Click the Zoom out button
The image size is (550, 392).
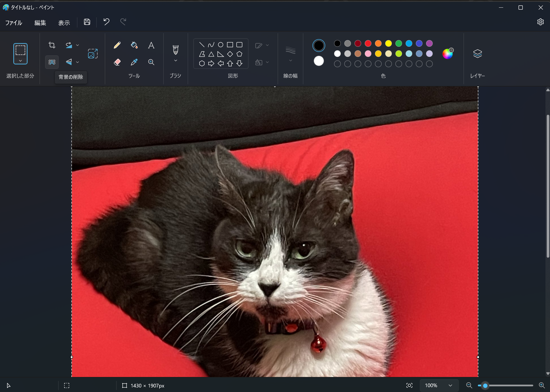click(469, 385)
